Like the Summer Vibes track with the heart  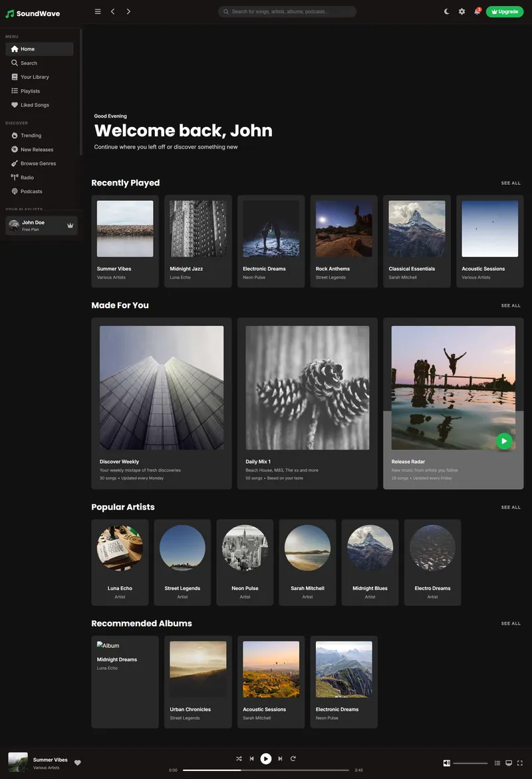coord(78,763)
